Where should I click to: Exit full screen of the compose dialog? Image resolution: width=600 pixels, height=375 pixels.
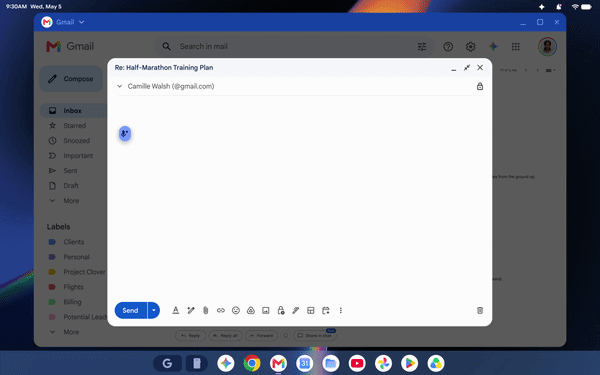click(x=467, y=68)
